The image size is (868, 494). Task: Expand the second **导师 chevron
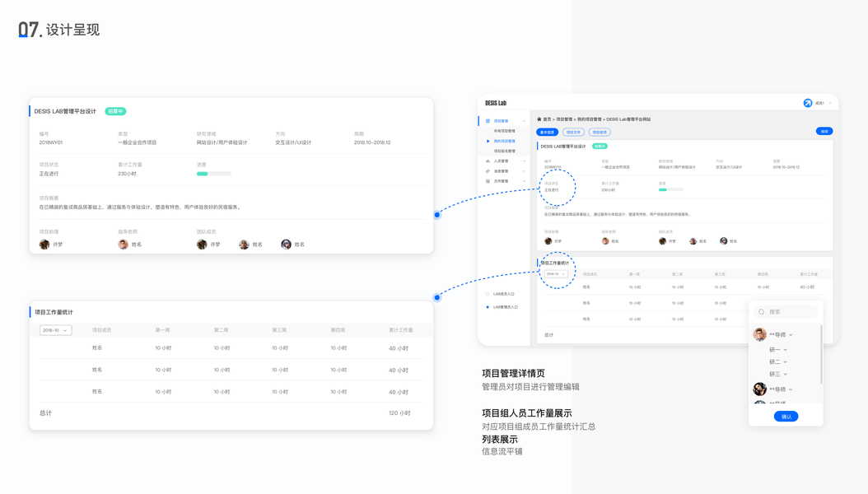pos(791,389)
